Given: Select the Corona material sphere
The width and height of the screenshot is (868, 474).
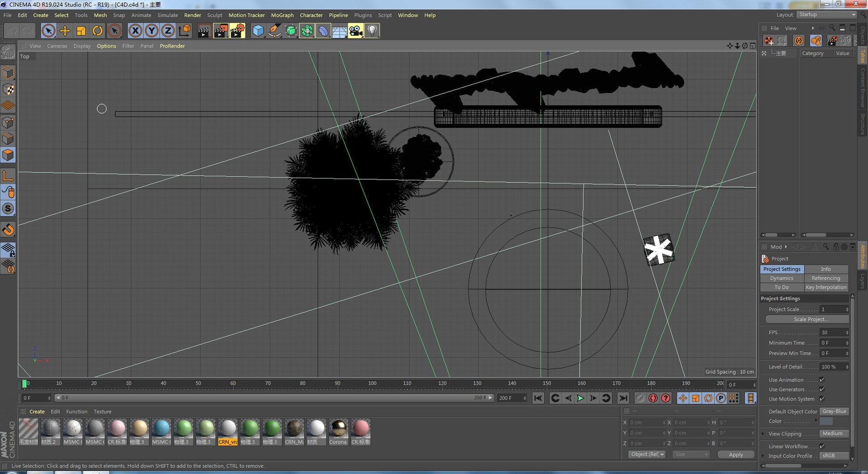Looking at the screenshot, I should click(338, 428).
